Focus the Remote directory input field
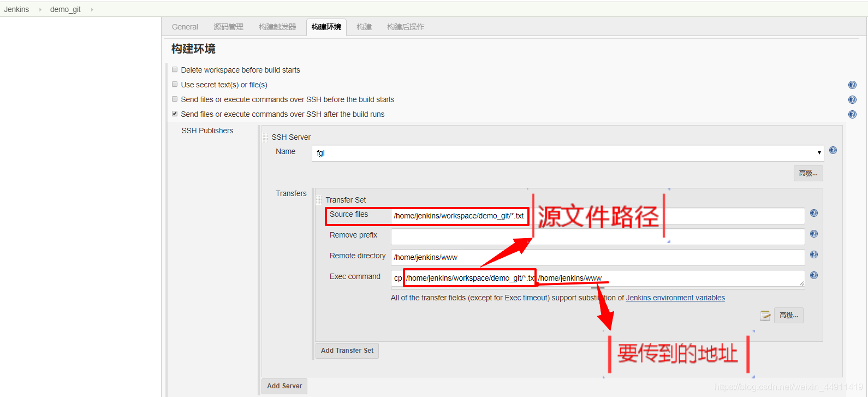The width and height of the screenshot is (868, 397). click(x=598, y=257)
